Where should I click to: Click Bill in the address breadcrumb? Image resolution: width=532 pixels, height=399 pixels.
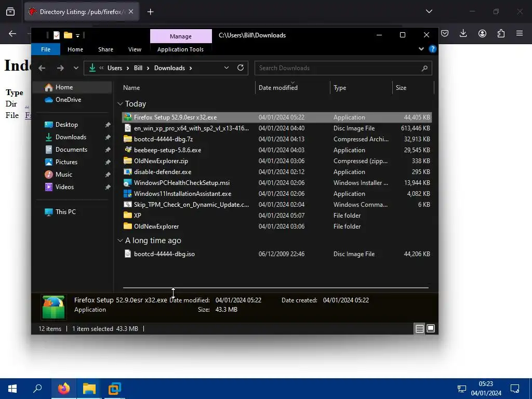coord(138,68)
